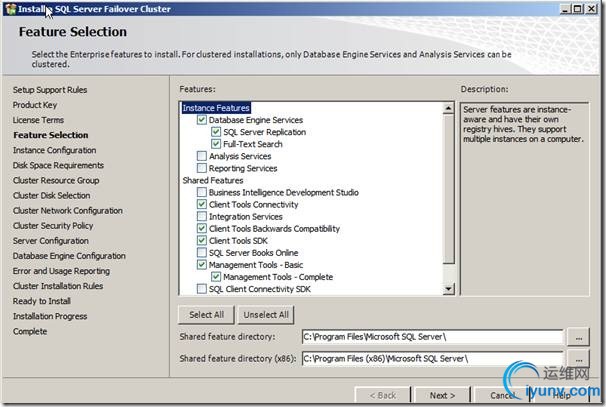Toggle Client Tools Connectivity checkbox

pyautogui.click(x=201, y=204)
